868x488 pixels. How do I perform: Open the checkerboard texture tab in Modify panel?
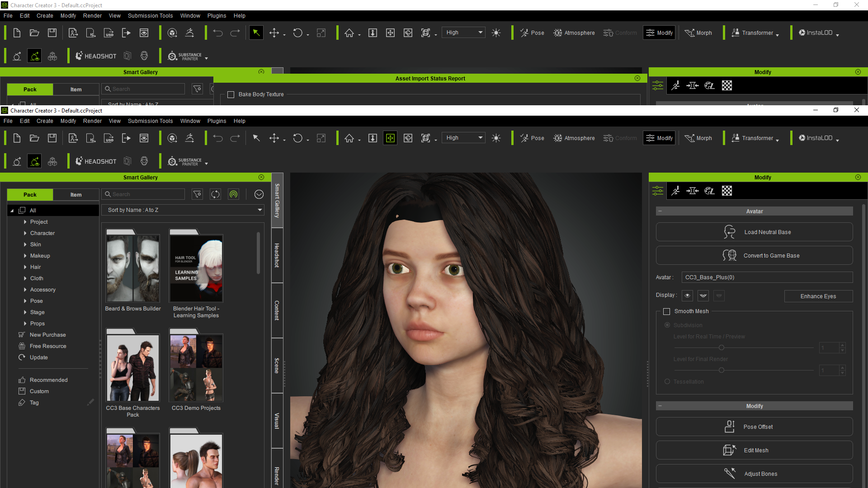[727, 191]
